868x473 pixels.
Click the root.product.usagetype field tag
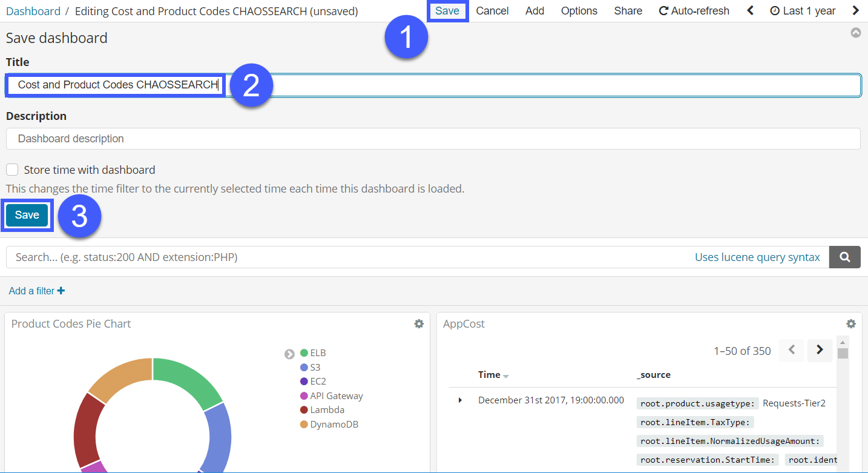pos(697,403)
